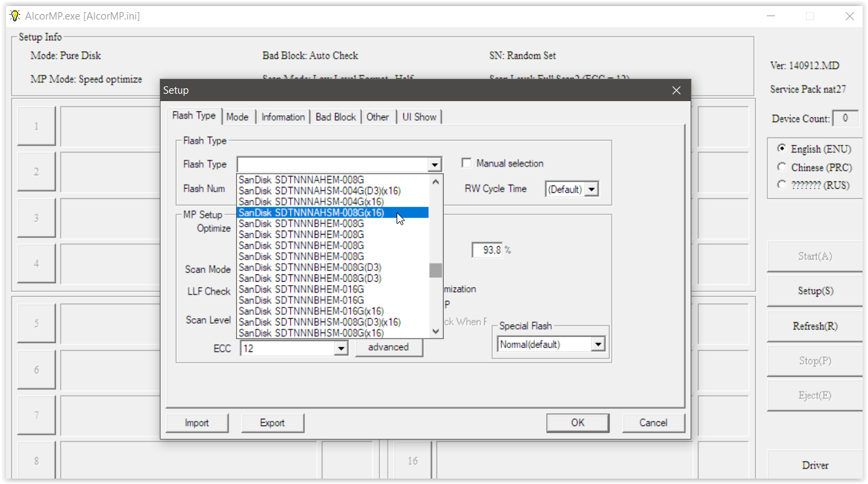Image resolution: width=868 pixels, height=484 pixels.
Task: Open the Special Flash Normal(default) dropdown
Action: pos(598,344)
